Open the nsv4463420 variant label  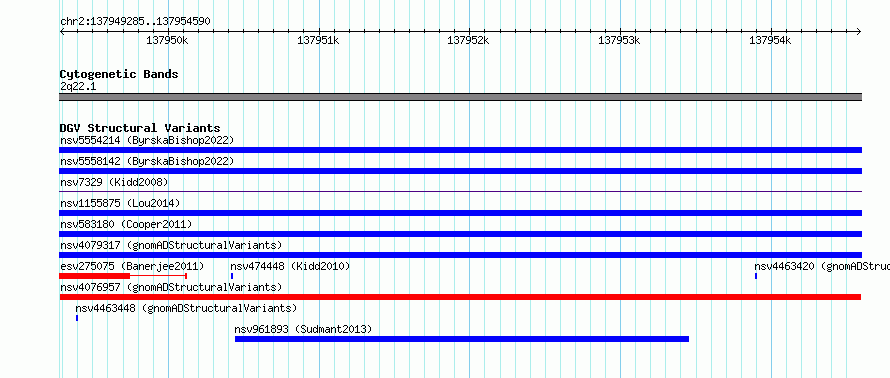(822, 266)
